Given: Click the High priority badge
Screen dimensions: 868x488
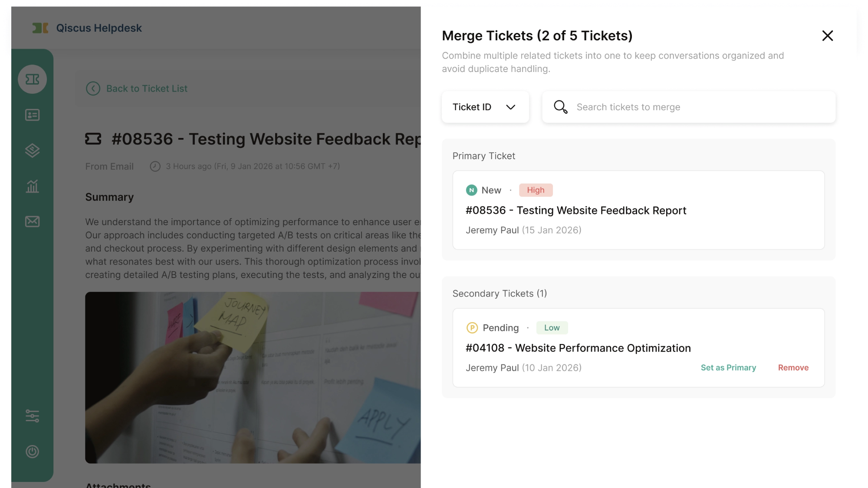Looking at the screenshot, I should [x=536, y=190].
